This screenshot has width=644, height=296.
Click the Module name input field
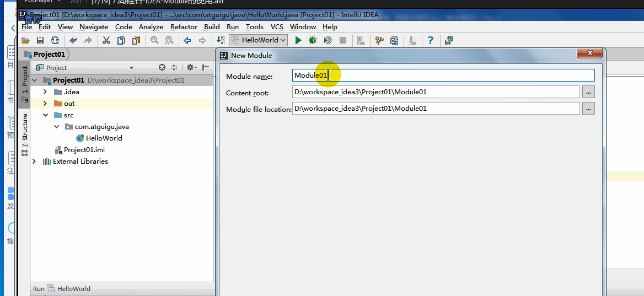(x=443, y=75)
